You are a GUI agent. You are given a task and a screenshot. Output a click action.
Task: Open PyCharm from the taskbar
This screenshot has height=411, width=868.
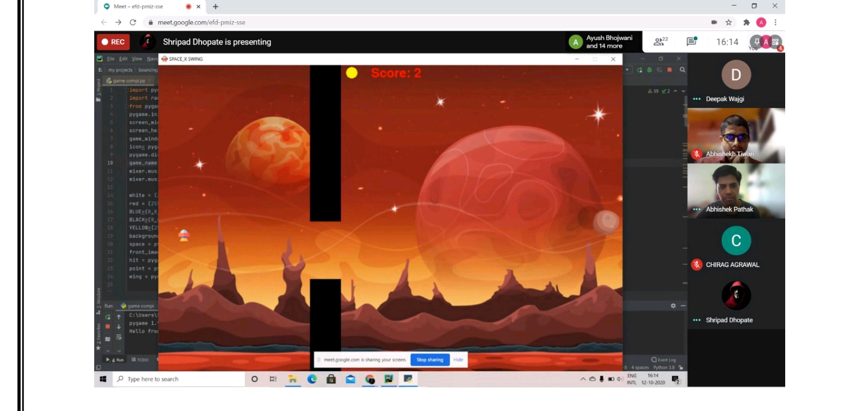(x=389, y=379)
